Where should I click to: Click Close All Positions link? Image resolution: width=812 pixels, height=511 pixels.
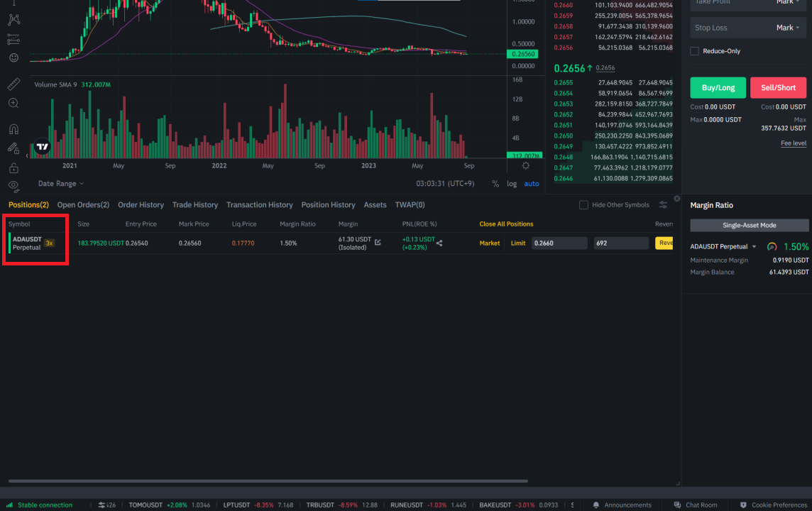click(506, 224)
